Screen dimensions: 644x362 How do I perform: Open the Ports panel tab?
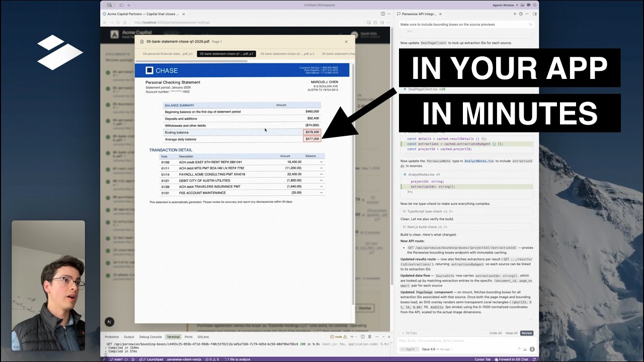(189, 337)
